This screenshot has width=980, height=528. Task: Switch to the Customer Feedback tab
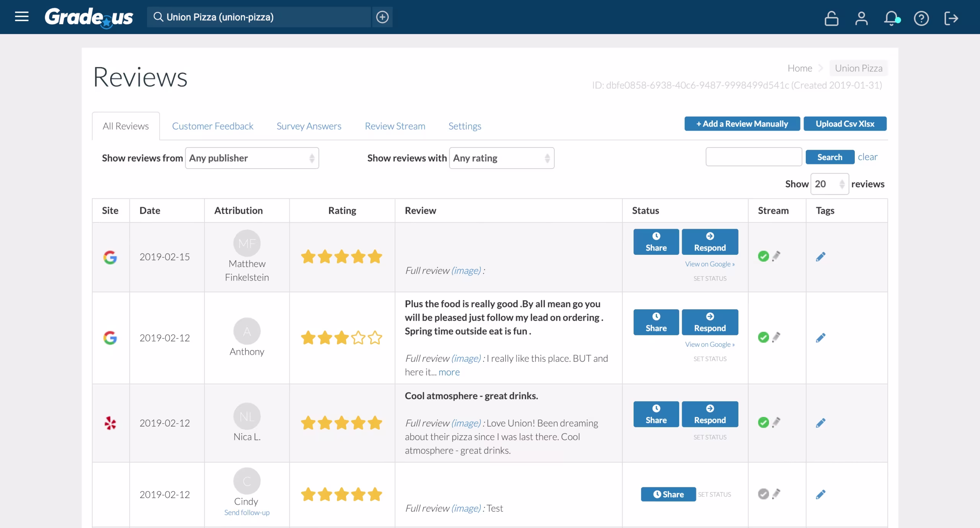pyautogui.click(x=212, y=126)
